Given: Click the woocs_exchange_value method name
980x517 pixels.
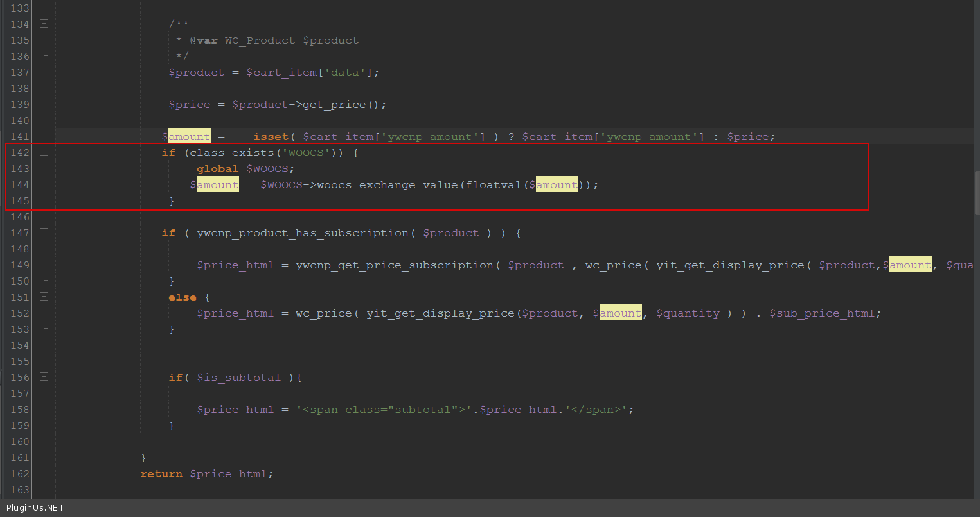Looking at the screenshot, I should click(x=388, y=185).
